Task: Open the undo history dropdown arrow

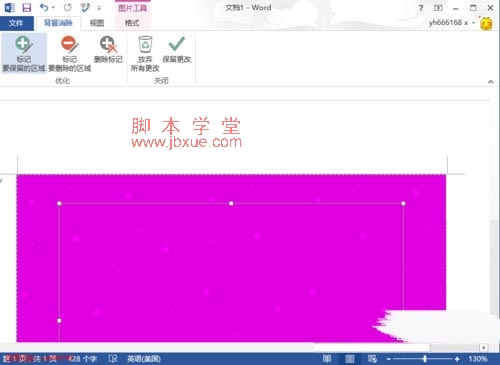Action: [x=53, y=8]
